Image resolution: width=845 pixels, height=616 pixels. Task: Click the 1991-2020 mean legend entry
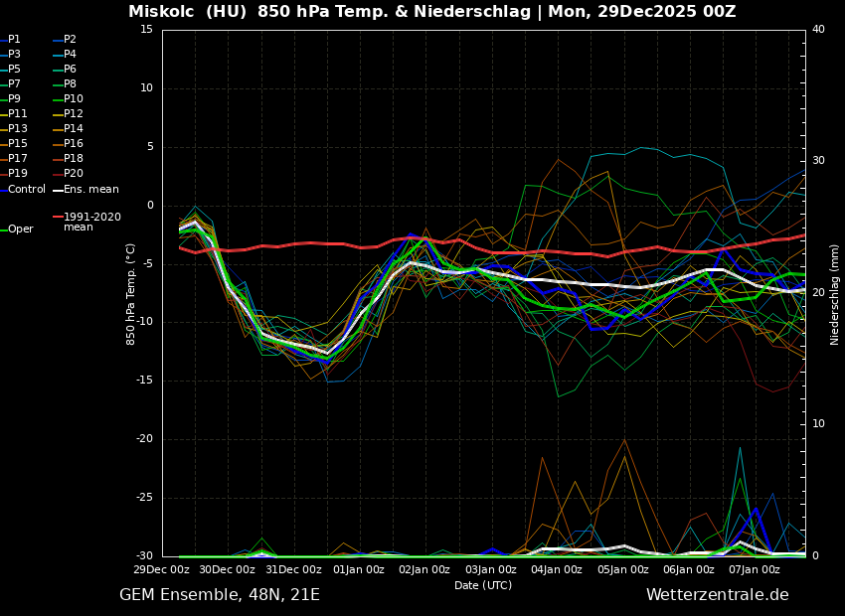tap(91, 222)
